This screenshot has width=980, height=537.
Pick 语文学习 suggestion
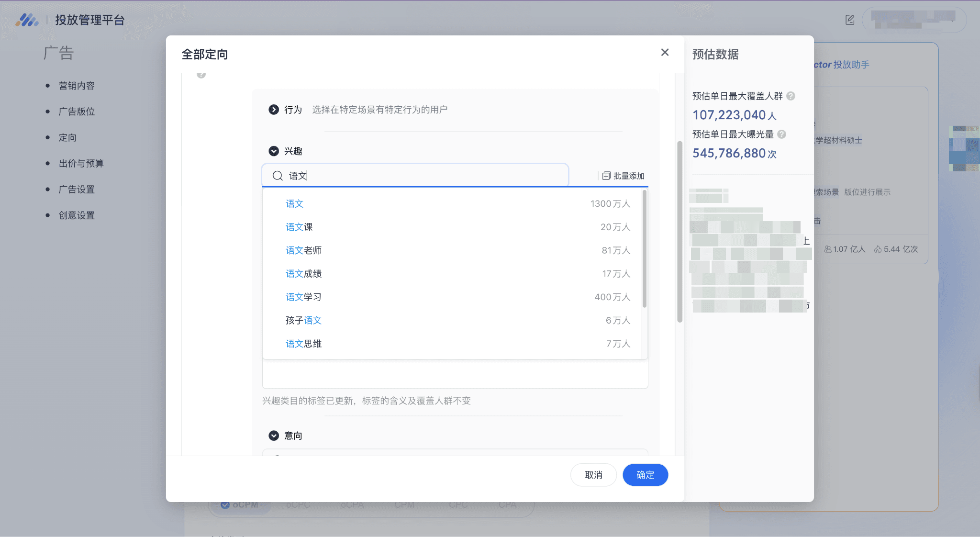(303, 297)
